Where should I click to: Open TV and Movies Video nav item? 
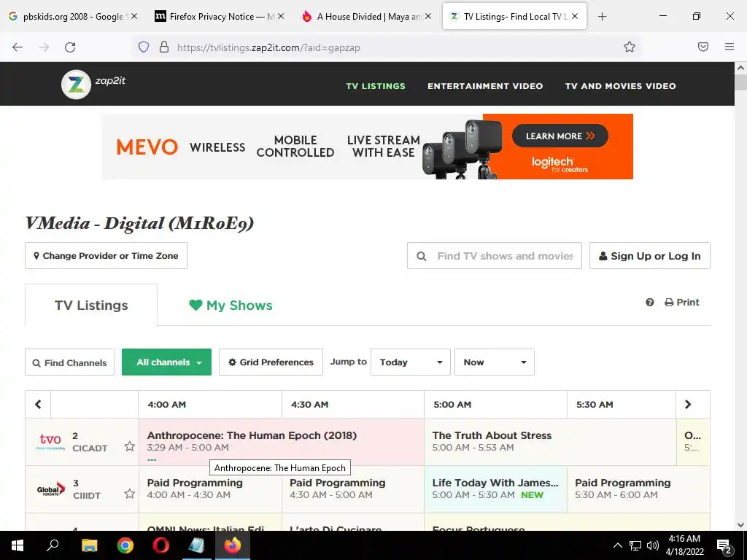point(620,86)
